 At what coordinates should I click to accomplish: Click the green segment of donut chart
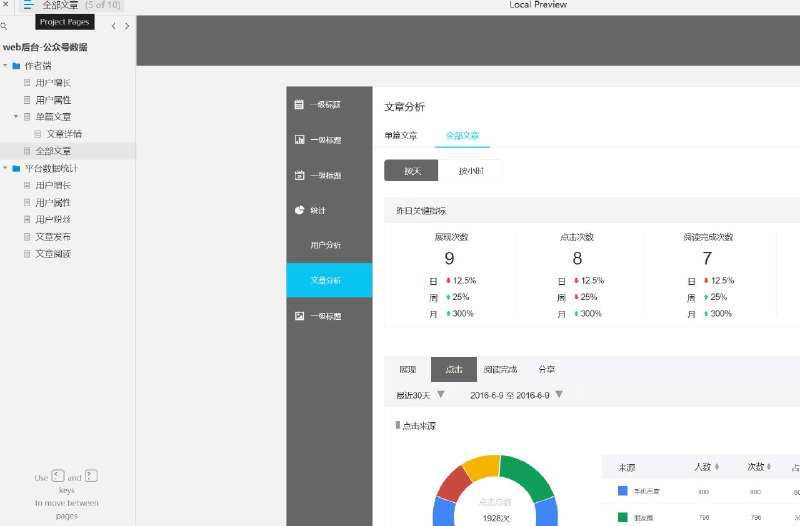[528, 474]
